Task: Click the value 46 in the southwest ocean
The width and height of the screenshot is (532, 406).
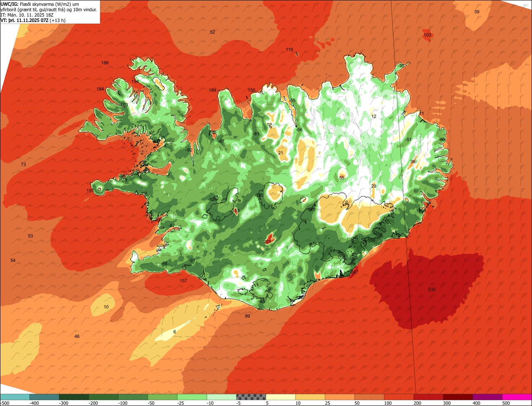Action: pyautogui.click(x=77, y=336)
